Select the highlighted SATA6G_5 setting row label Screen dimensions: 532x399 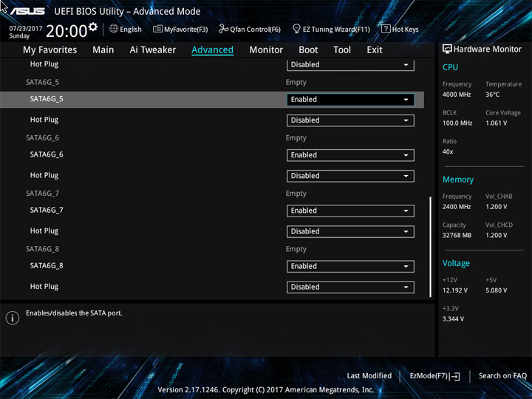tap(47, 99)
